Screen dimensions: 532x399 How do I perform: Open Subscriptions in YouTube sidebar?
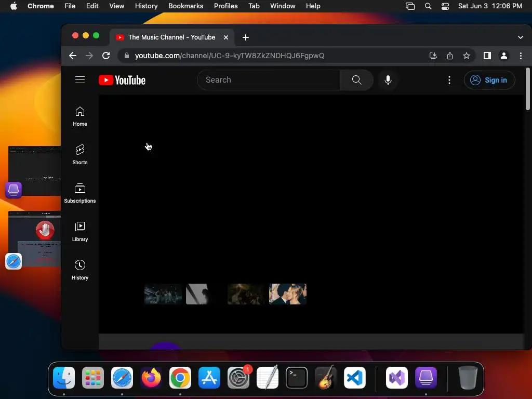[79, 193]
